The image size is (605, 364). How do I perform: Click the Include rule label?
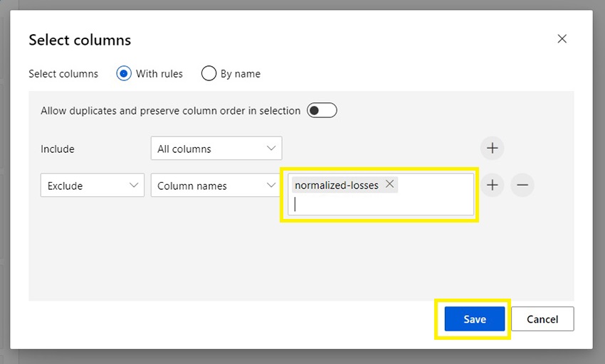[x=58, y=149]
